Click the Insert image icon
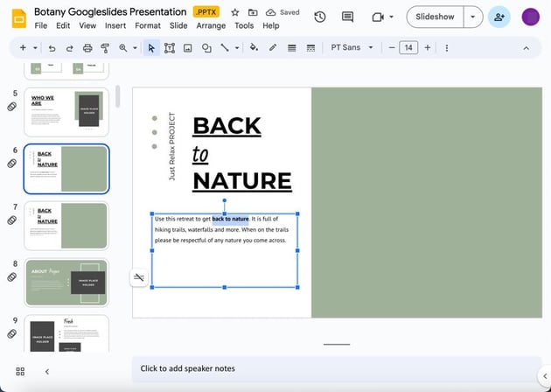 tap(187, 48)
